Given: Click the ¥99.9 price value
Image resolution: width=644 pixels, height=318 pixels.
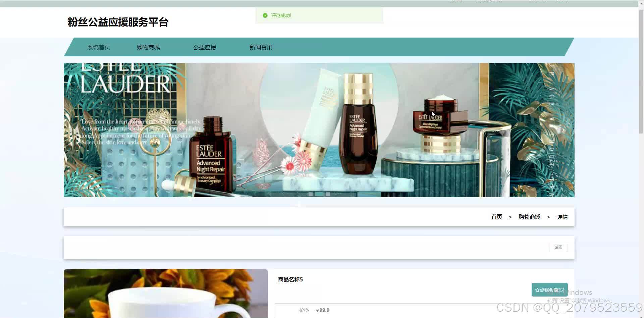Looking at the screenshot, I should 323,310.
